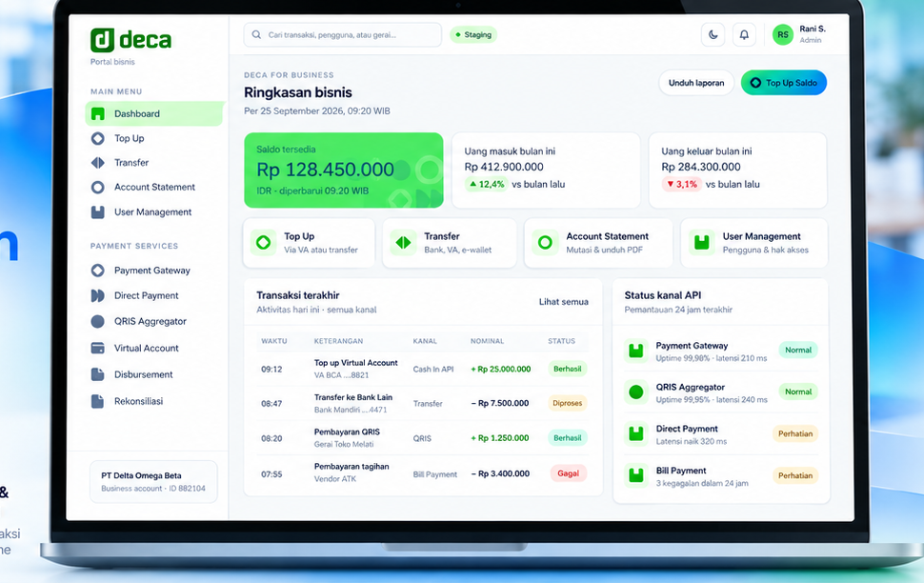Click Pembayaran tagihan transaction row
Viewport: 924px width, 583px height.
[423, 473]
